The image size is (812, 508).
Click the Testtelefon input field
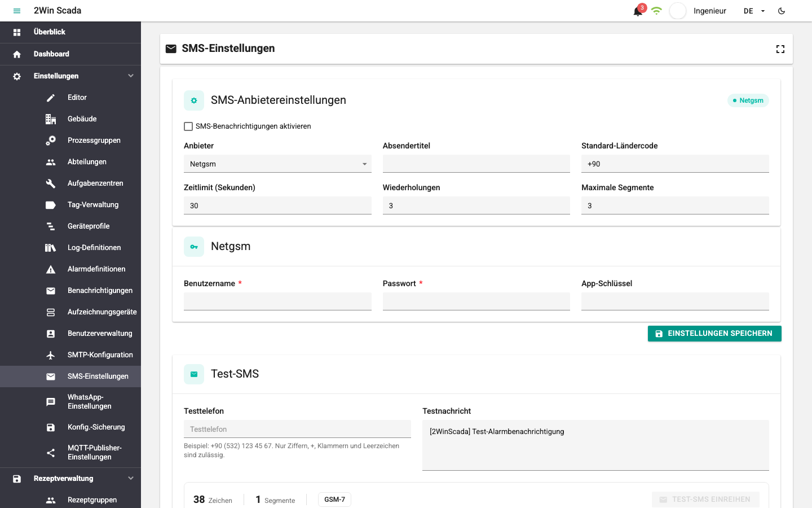pyautogui.click(x=297, y=429)
